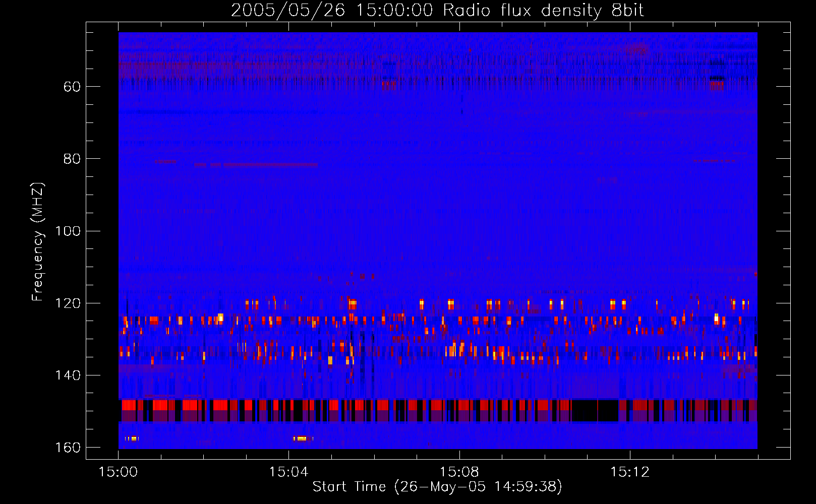
Task: Click the 100 frequency tick label
Action: click(68, 231)
